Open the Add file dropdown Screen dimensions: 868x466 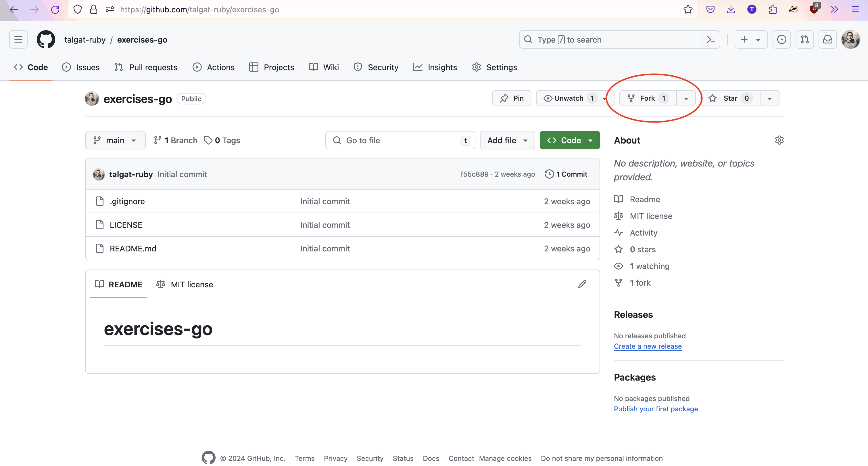pos(507,140)
